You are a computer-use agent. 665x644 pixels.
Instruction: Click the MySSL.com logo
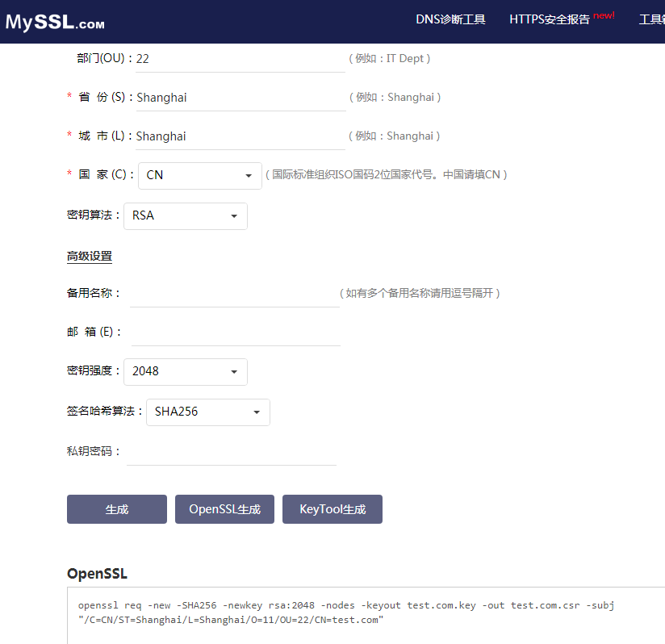(55, 22)
